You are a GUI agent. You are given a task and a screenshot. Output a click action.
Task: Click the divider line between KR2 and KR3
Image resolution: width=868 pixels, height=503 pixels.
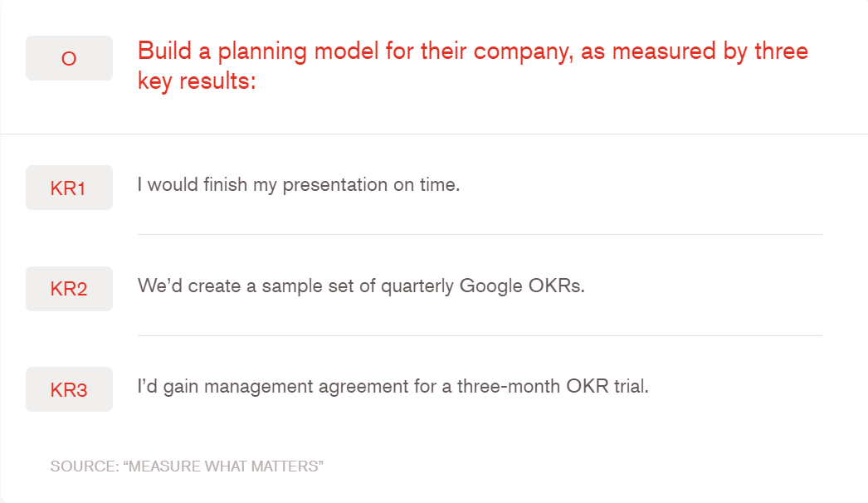tap(480, 336)
